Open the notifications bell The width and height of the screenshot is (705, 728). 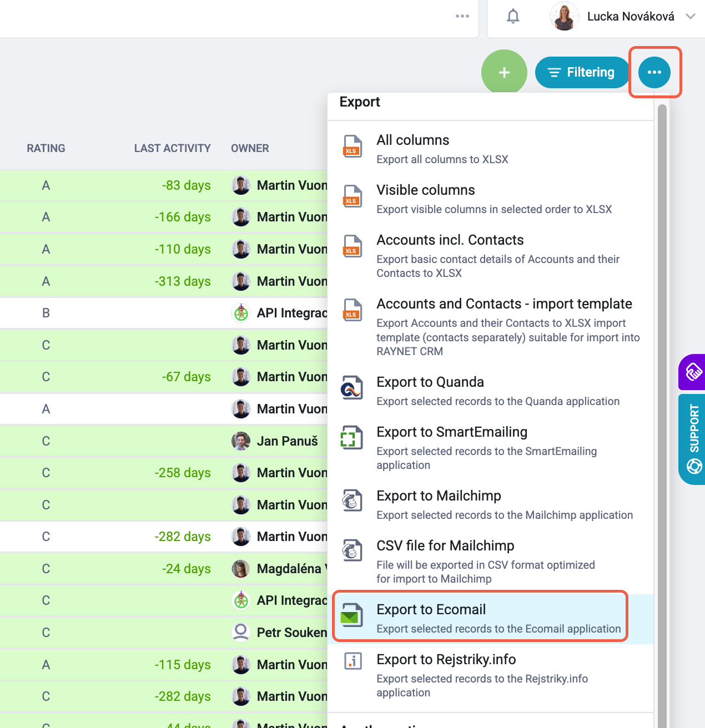click(x=513, y=17)
